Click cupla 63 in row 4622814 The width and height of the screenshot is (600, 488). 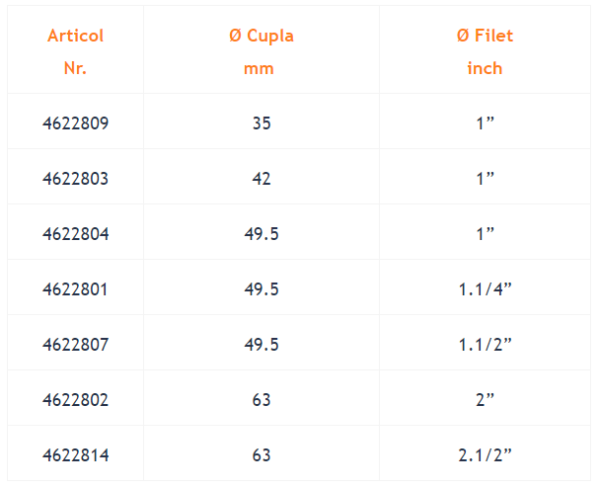[261, 455]
